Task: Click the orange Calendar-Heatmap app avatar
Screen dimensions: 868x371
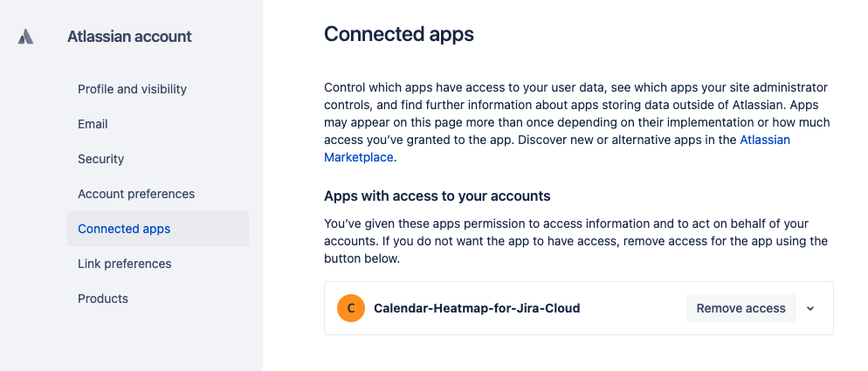Action: point(350,308)
